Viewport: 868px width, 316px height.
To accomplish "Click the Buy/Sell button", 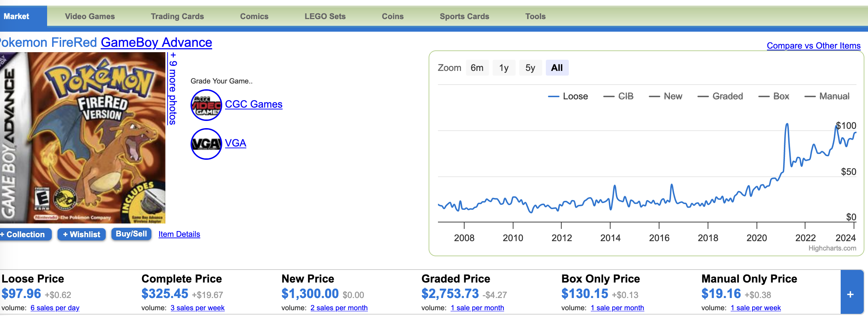I will click(x=131, y=234).
